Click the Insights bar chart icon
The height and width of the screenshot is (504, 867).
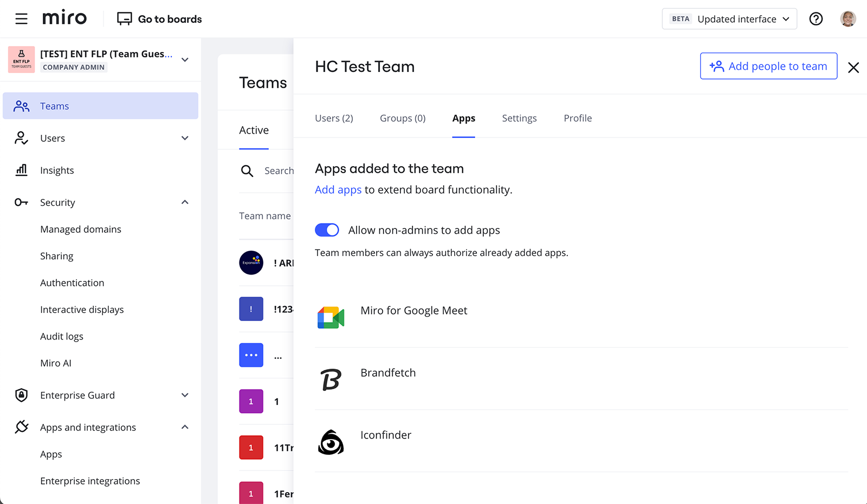tap(21, 170)
